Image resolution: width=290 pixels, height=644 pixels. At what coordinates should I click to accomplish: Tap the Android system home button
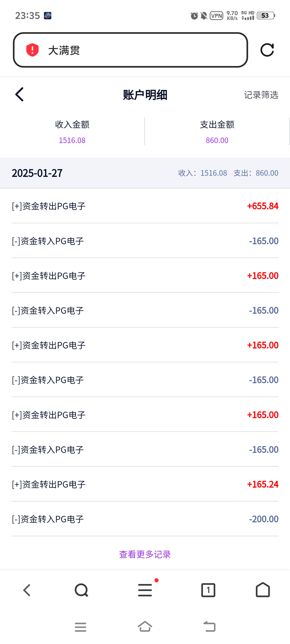pos(145,627)
